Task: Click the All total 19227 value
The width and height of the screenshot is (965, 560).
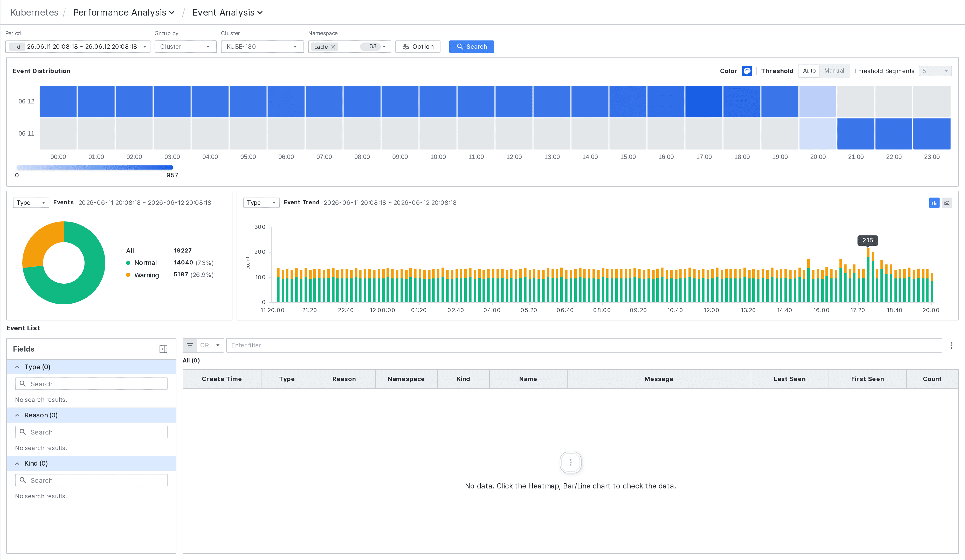Action: tap(182, 251)
